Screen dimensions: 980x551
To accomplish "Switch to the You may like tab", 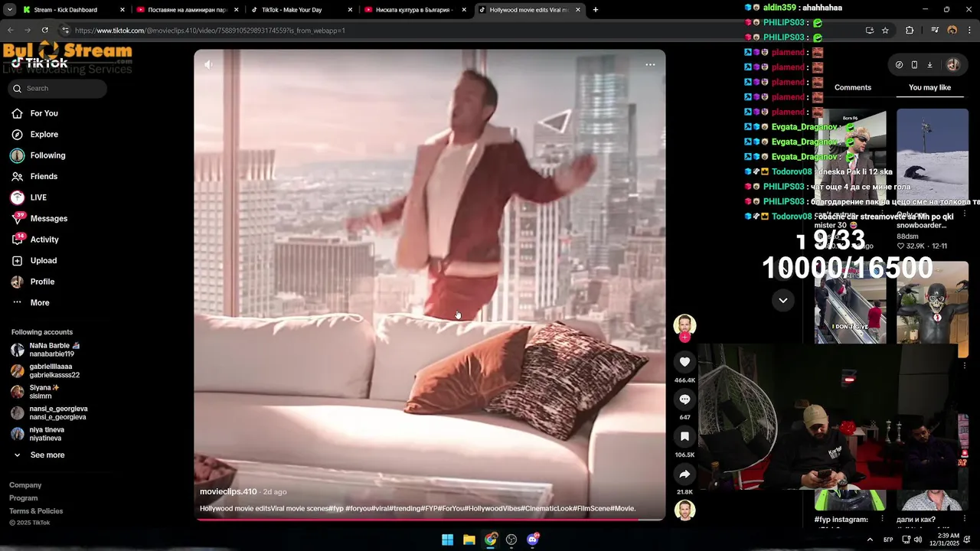I will (929, 87).
